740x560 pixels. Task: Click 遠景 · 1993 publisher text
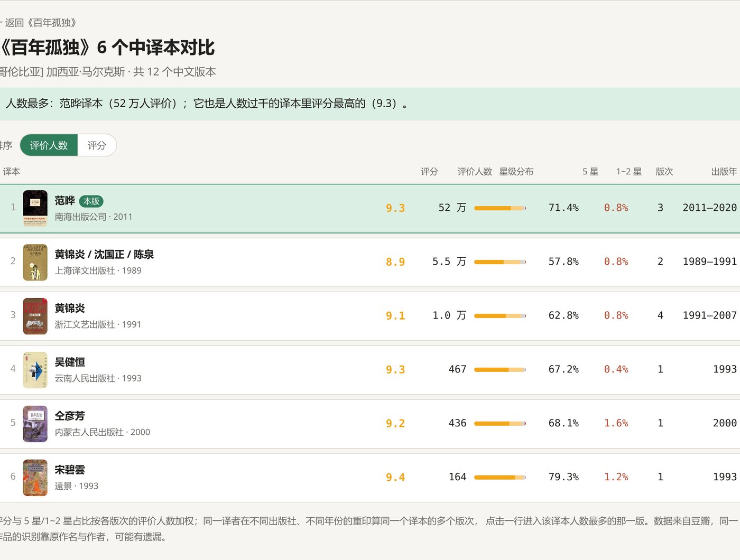(x=77, y=486)
